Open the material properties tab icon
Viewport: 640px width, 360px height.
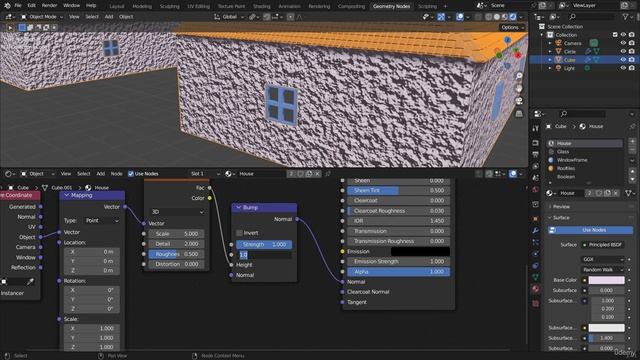[x=536, y=289]
